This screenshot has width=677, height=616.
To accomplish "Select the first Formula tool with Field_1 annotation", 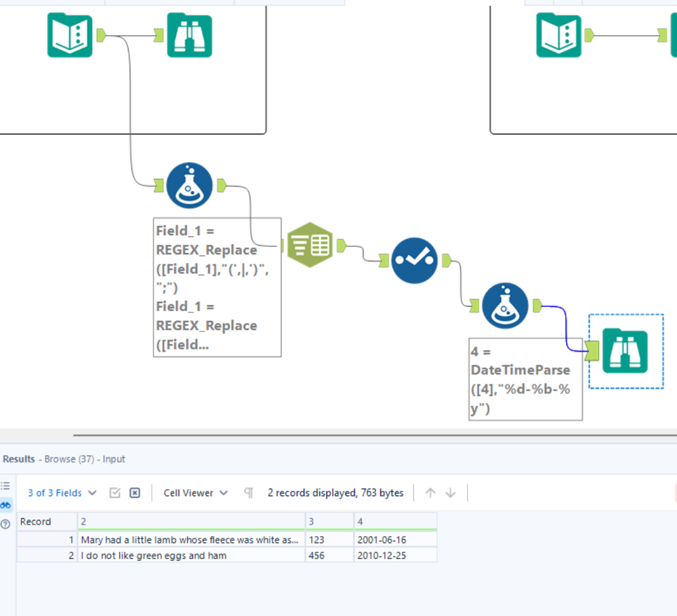I will pyautogui.click(x=190, y=186).
